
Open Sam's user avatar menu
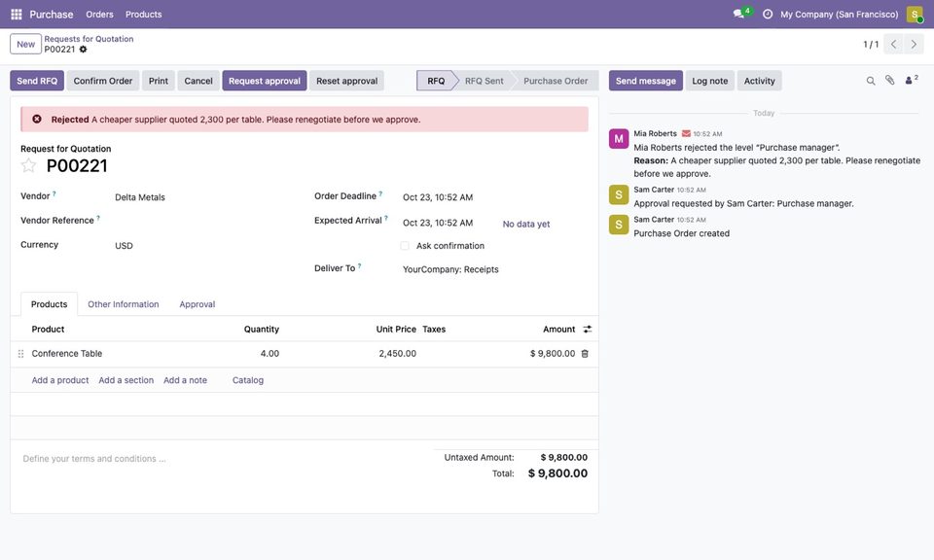point(915,15)
